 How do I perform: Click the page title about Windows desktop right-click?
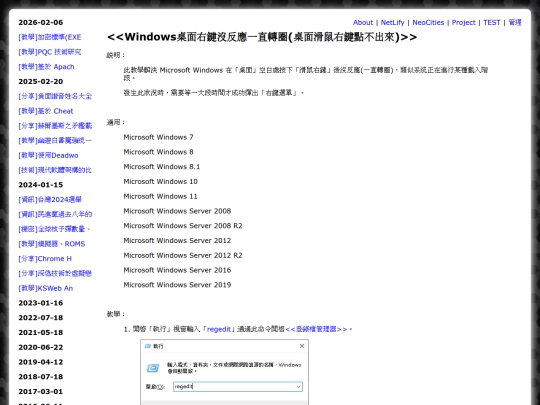262,37
